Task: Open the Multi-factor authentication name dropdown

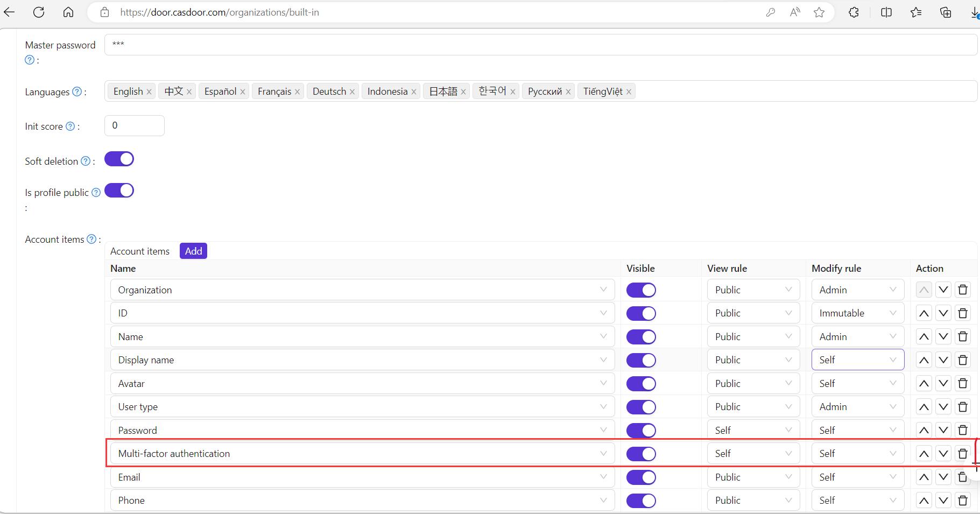Action: pos(362,454)
